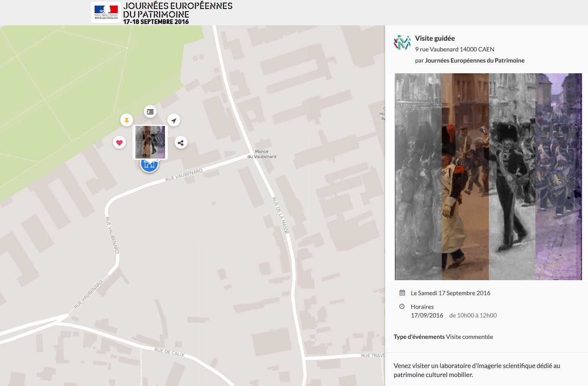Click the Manoir du Vaubenard map label

coord(262,154)
